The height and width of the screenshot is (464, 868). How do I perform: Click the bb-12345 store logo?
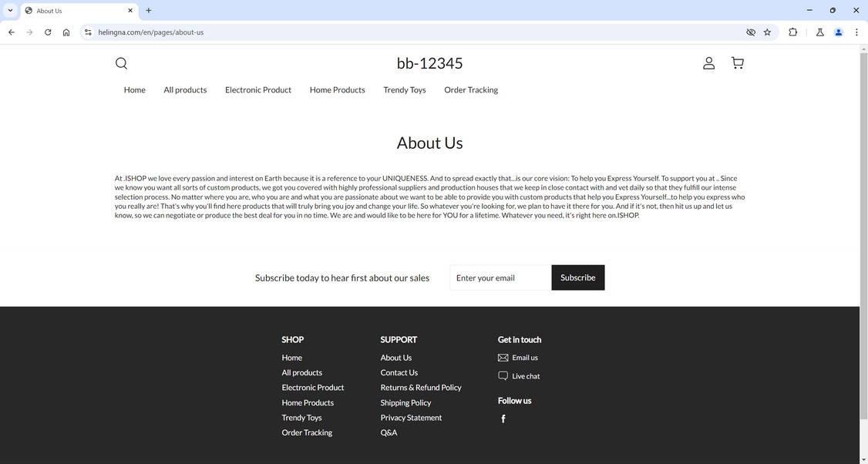[429, 63]
